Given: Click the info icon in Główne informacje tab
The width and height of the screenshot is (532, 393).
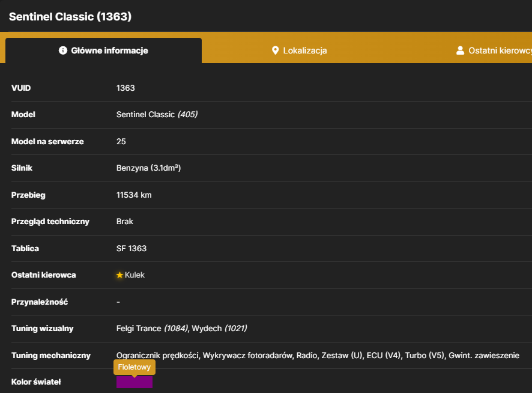Looking at the screenshot, I should tap(63, 50).
